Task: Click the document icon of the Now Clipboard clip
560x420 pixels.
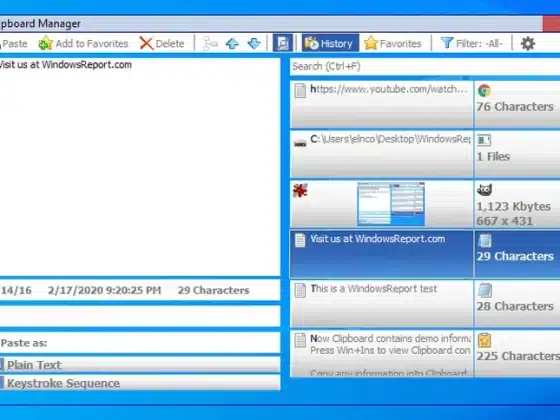Action: (300, 340)
